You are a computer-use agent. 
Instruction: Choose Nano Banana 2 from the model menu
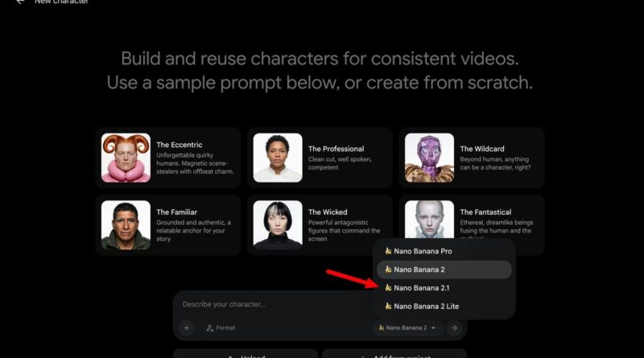tap(444, 270)
